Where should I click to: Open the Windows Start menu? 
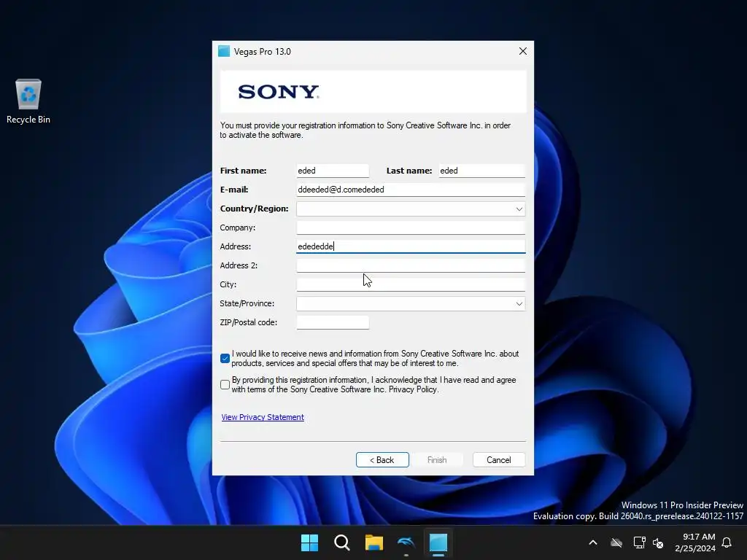309,542
